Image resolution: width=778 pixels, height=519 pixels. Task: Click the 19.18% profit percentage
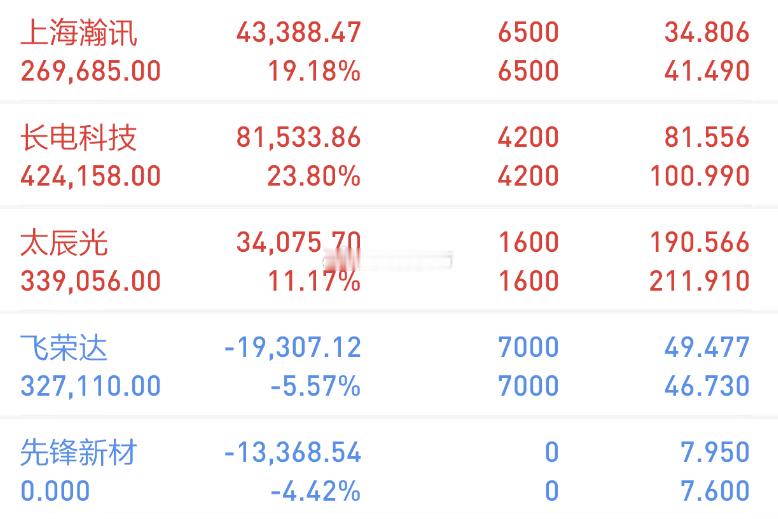(314, 71)
